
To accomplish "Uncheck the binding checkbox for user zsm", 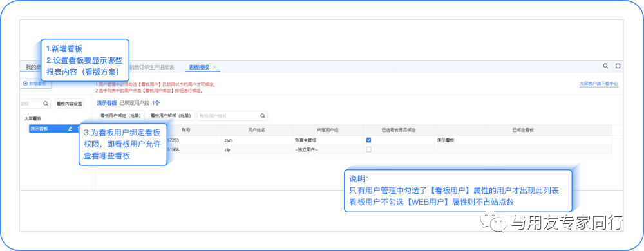I will pos(369,140).
